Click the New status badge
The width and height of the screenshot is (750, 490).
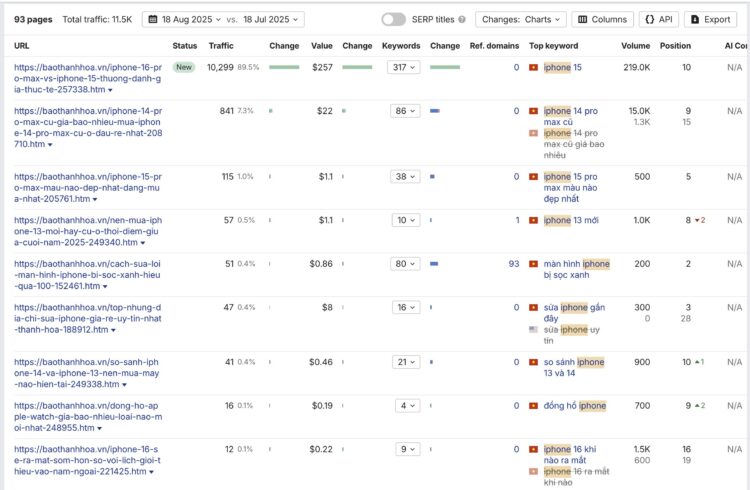tap(184, 67)
